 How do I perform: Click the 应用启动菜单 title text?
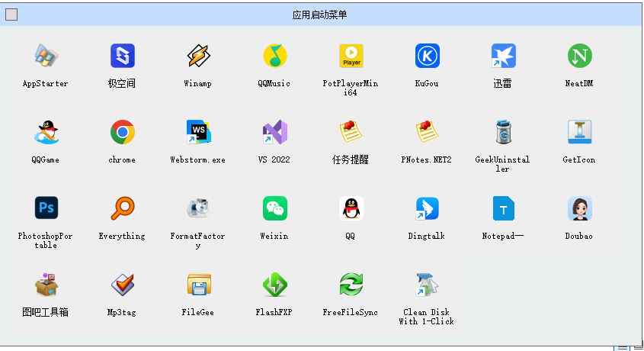click(319, 14)
